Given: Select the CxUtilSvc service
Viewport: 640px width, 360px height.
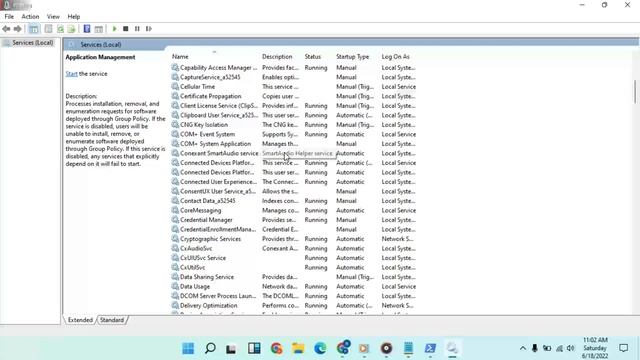Looking at the screenshot, I should [x=293, y=268].
